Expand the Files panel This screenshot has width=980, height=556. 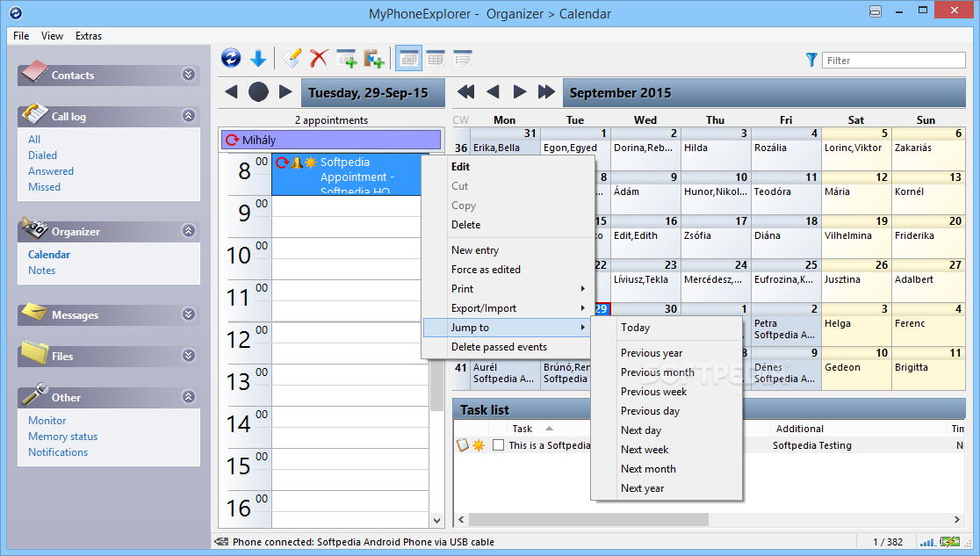click(x=188, y=355)
